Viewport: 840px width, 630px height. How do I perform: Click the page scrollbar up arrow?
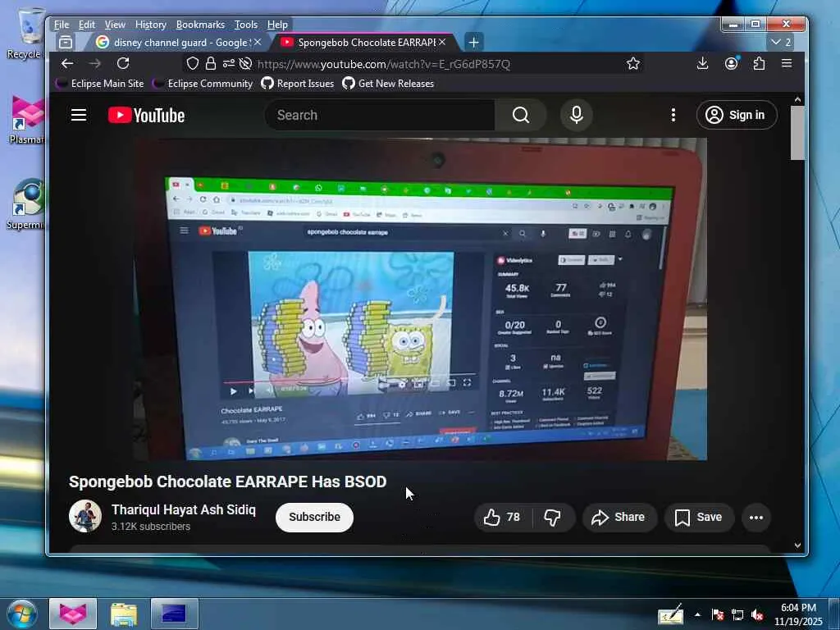tap(797, 99)
